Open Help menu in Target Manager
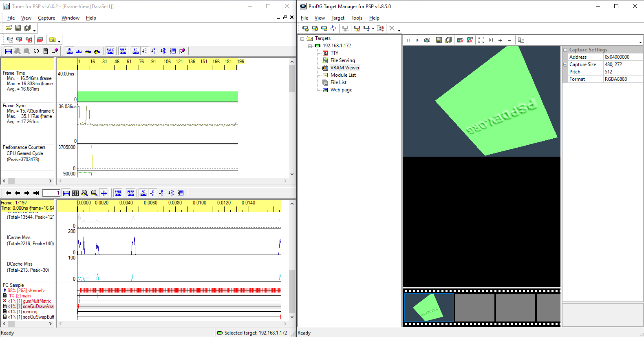The width and height of the screenshot is (644, 337). coord(374,18)
